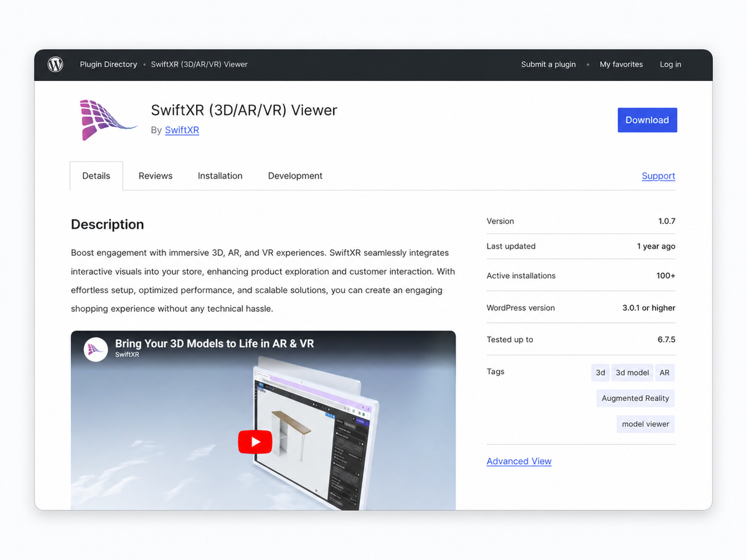
Task: Click the video title 'Bring Your 3D Models to Life'
Action: [214, 343]
